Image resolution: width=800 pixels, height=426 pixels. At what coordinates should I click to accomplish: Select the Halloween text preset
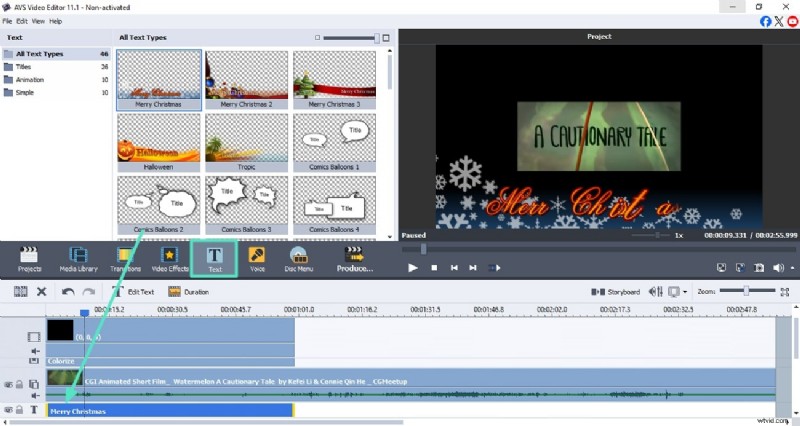159,143
